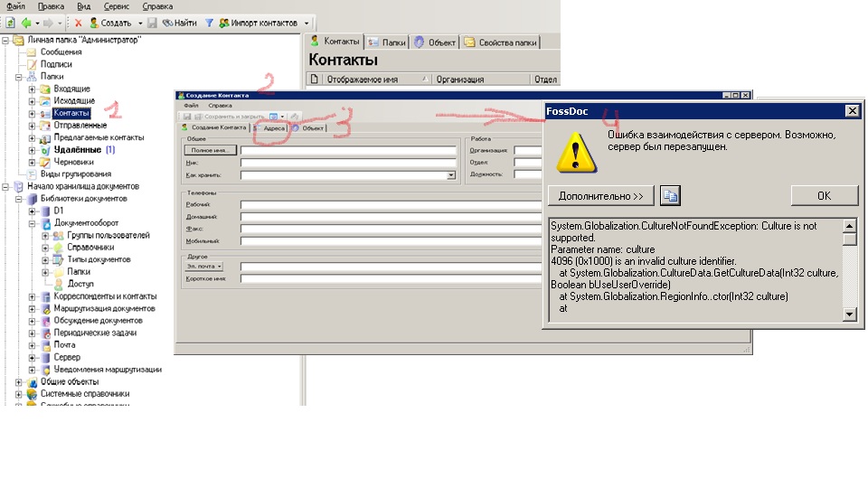The height and width of the screenshot is (488, 868).
Task: Select Подписи in the tree
Action: pos(56,64)
